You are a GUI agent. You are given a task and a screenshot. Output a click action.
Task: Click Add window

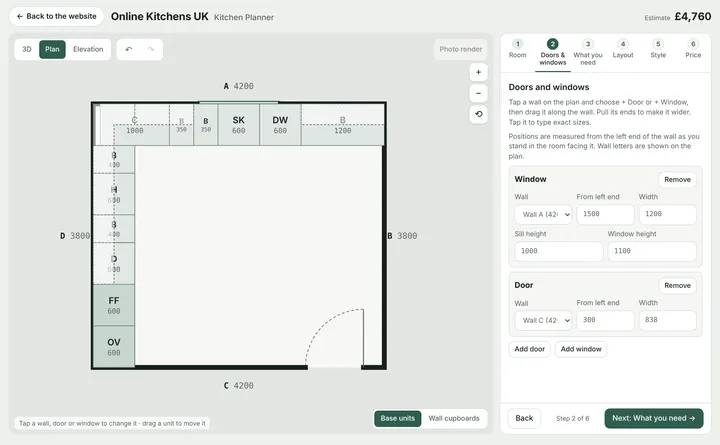tap(581, 349)
